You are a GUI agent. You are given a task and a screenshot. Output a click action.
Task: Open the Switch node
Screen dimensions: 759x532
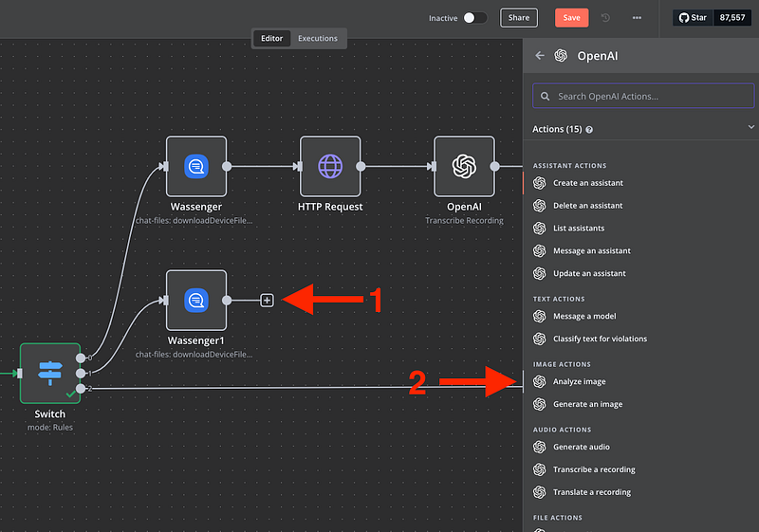click(50, 374)
